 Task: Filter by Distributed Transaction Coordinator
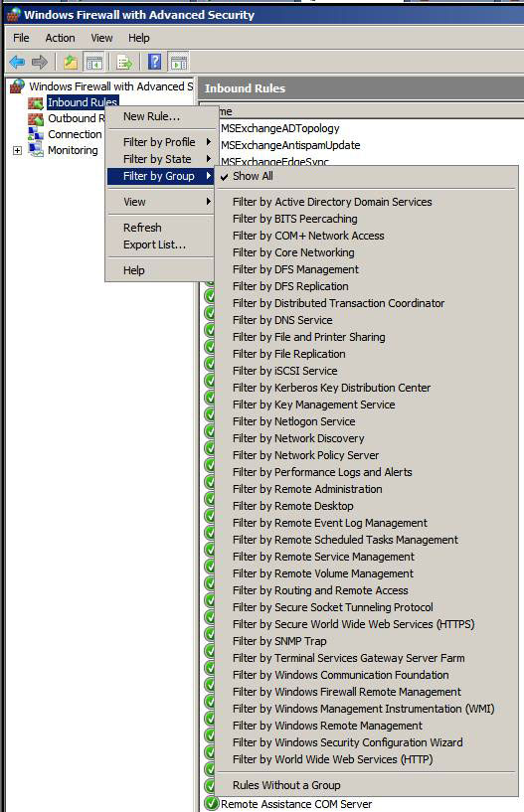coord(367,303)
